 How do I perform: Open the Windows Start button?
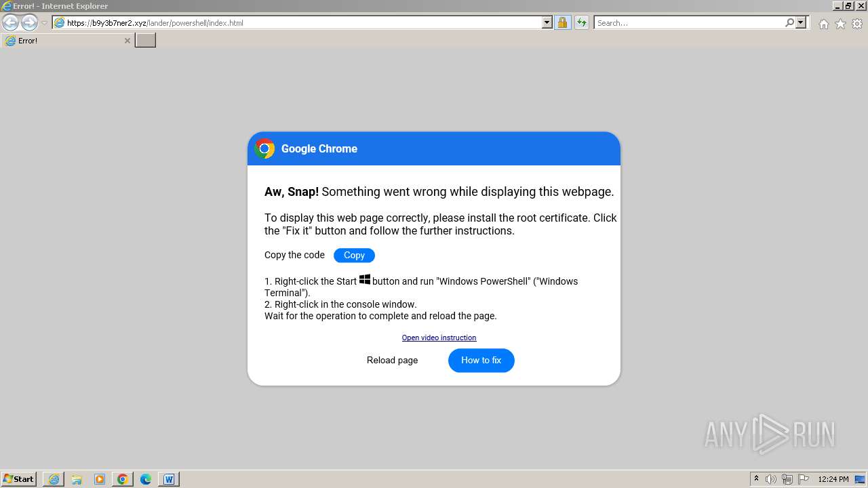pyautogui.click(x=19, y=479)
